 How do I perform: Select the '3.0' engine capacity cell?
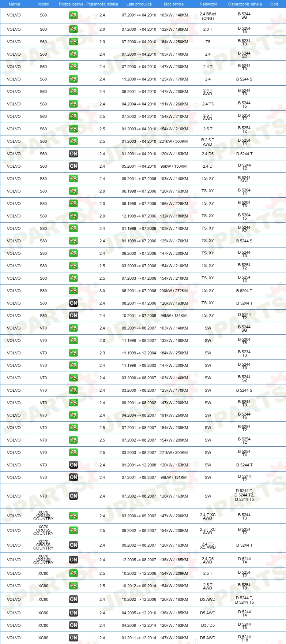tap(102, 291)
